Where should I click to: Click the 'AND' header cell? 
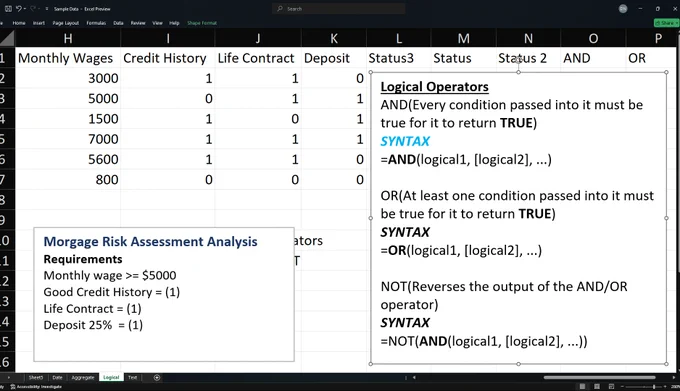pos(593,58)
